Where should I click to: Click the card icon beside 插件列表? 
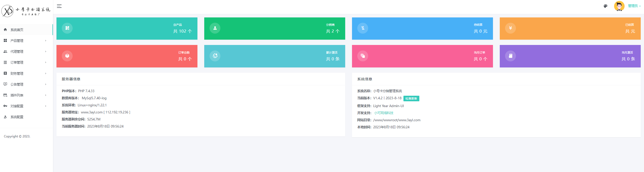tap(5, 95)
